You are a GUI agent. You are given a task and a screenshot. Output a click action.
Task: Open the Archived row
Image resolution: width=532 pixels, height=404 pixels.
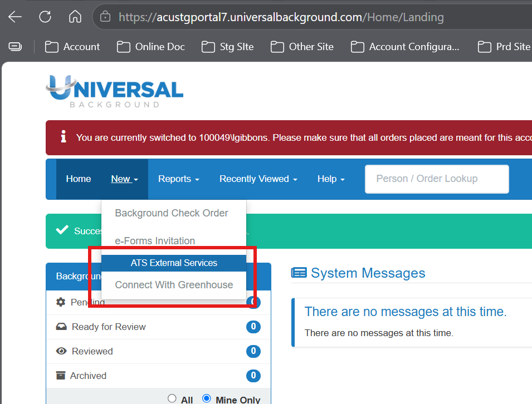click(x=158, y=376)
